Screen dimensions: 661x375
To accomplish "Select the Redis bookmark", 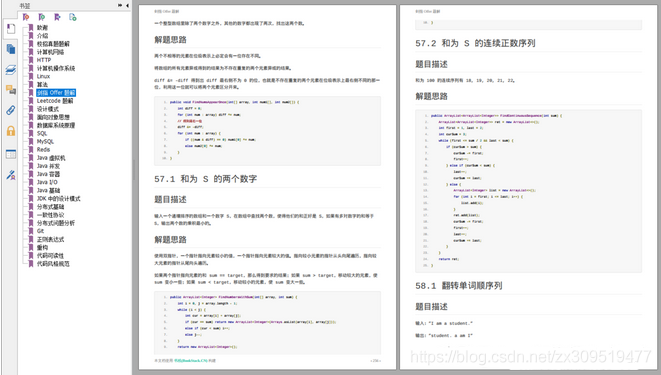I will pos(43,150).
